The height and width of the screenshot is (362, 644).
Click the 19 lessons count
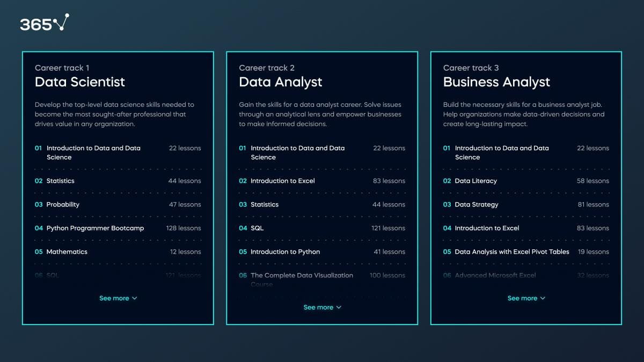coord(594,252)
